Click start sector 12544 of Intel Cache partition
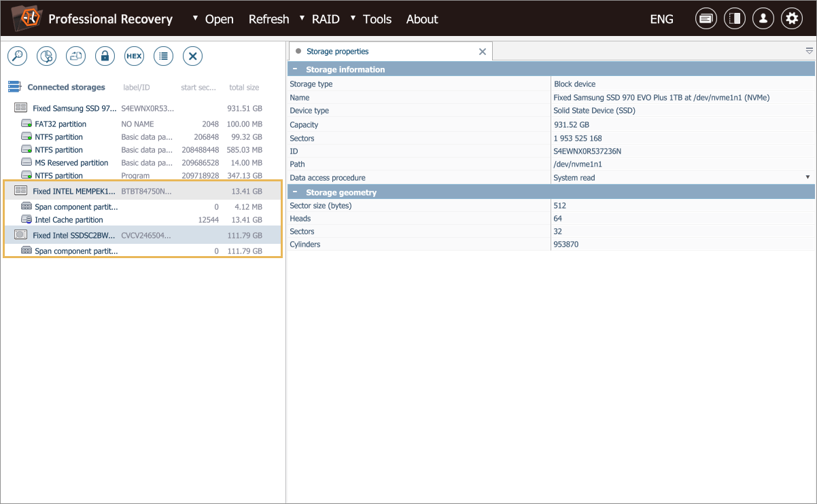The width and height of the screenshot is (817, 504). point(208,219)
